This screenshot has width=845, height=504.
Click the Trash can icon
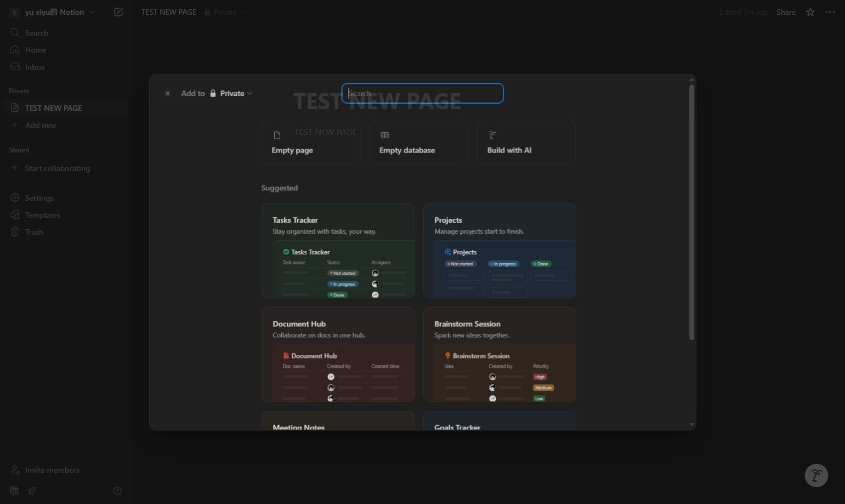click(x=15, y=232)
